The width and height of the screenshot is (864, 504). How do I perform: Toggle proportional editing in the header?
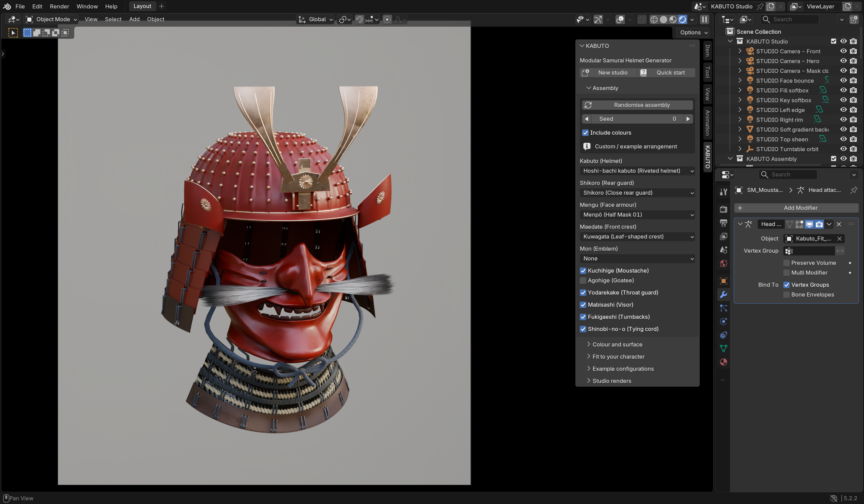[387, 20]
